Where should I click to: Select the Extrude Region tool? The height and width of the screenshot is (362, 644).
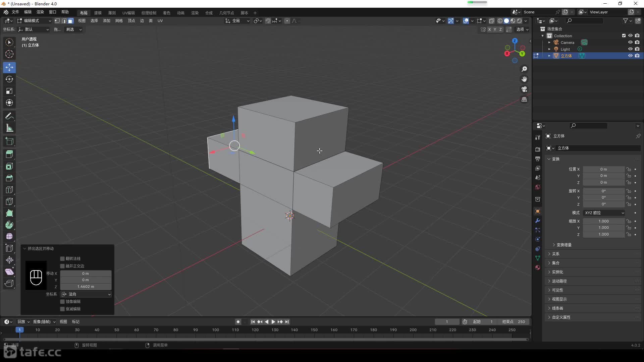(x=9, y=155)
